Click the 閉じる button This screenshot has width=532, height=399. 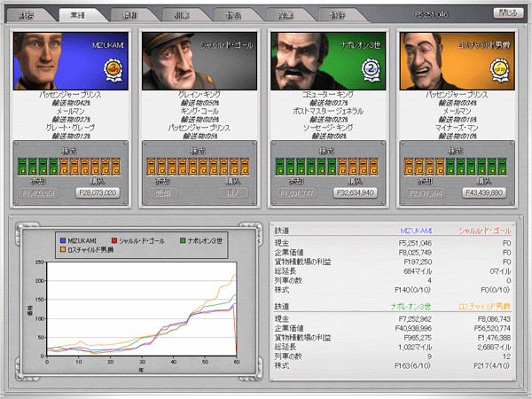coord(506,13)
